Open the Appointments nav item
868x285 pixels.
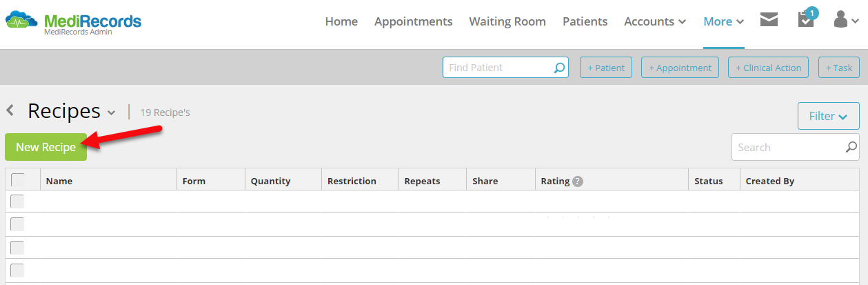tap(414, 21)
